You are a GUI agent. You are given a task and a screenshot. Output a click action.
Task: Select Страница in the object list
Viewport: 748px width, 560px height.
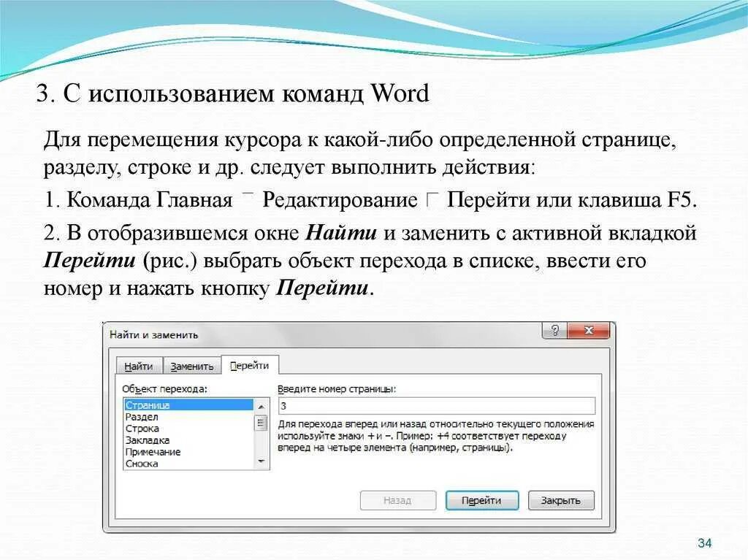(x=189, y=405)
